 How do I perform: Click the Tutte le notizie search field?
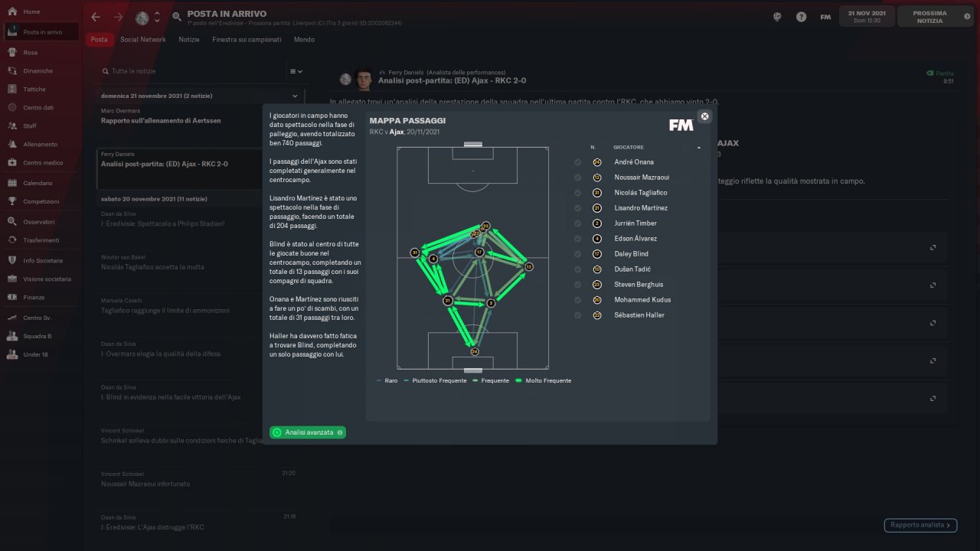pos(195,71)
